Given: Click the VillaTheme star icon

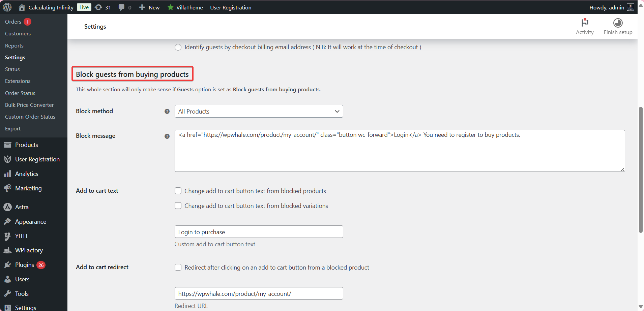Looking at the screenshot, I should [x=171, y=7].
